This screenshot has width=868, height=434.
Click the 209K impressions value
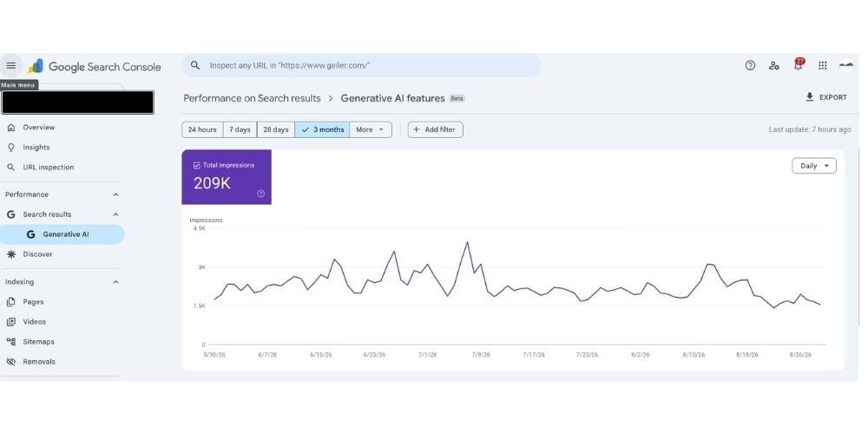212,184
